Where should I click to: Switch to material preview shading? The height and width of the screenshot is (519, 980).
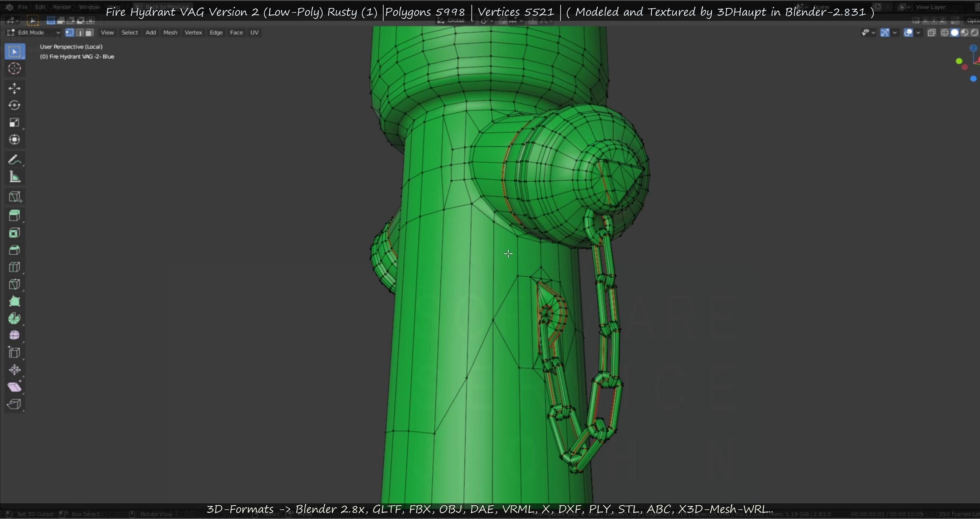[x=964, y=33]
